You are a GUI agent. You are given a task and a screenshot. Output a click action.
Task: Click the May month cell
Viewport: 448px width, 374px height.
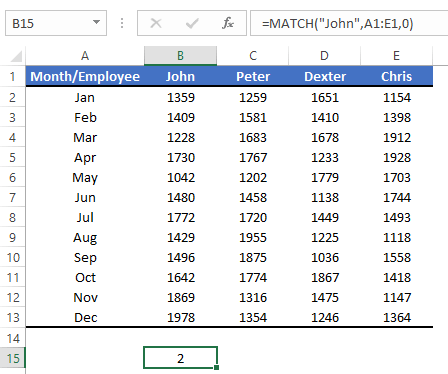pos(85,177)
